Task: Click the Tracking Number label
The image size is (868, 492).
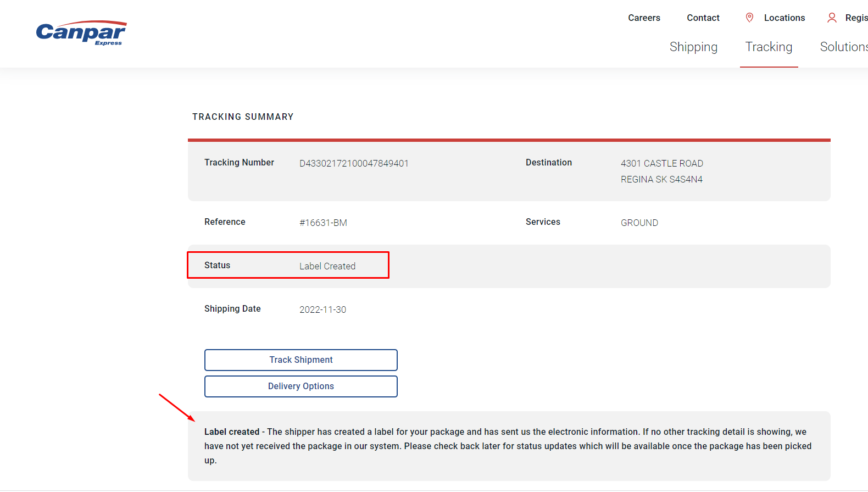Action: point(239,163)
